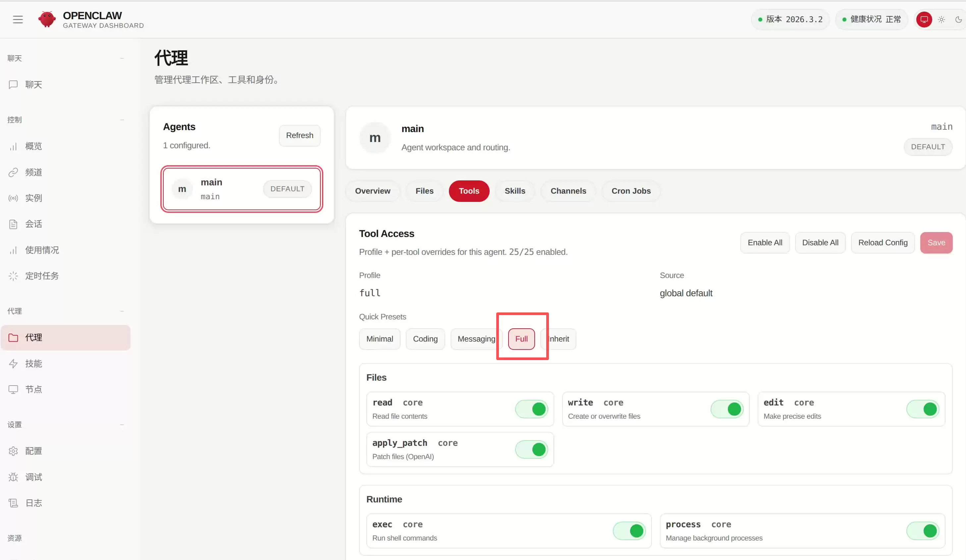Click the Disable All button
966x560 pixels.
click(x=820, y=243)
